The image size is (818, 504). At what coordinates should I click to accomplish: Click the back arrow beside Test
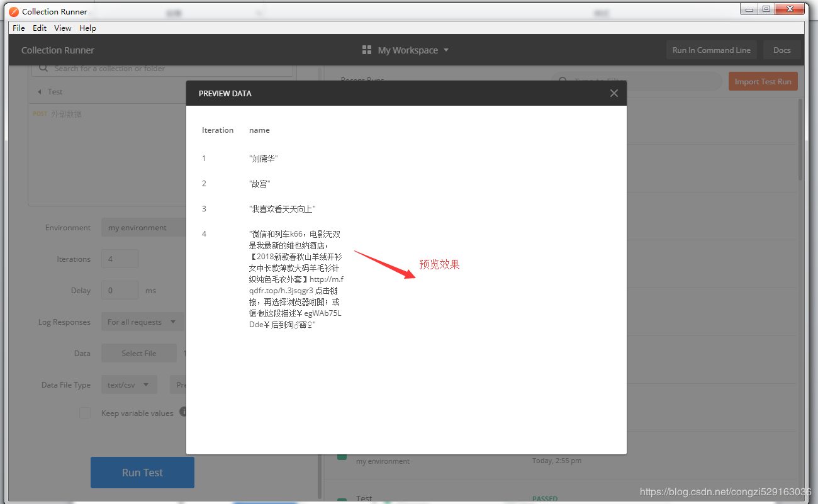pos(40,92)
